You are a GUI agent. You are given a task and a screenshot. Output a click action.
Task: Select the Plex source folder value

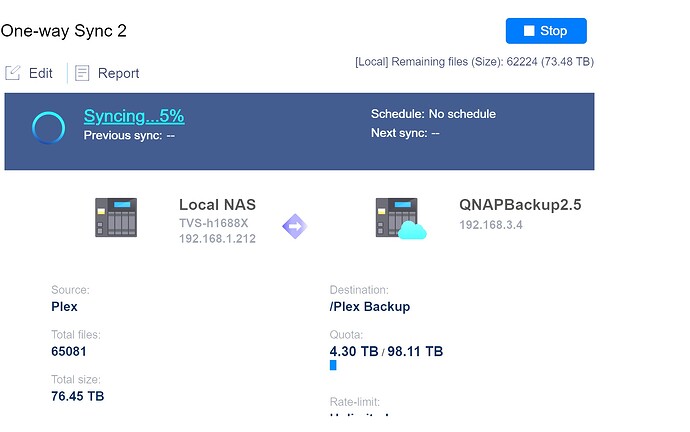pos(64,307)
